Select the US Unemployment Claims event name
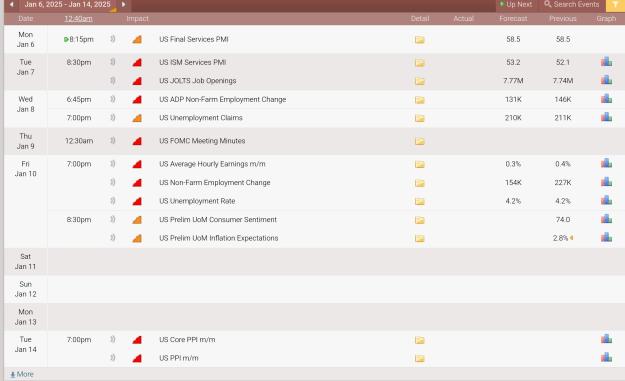 point(201,118)
